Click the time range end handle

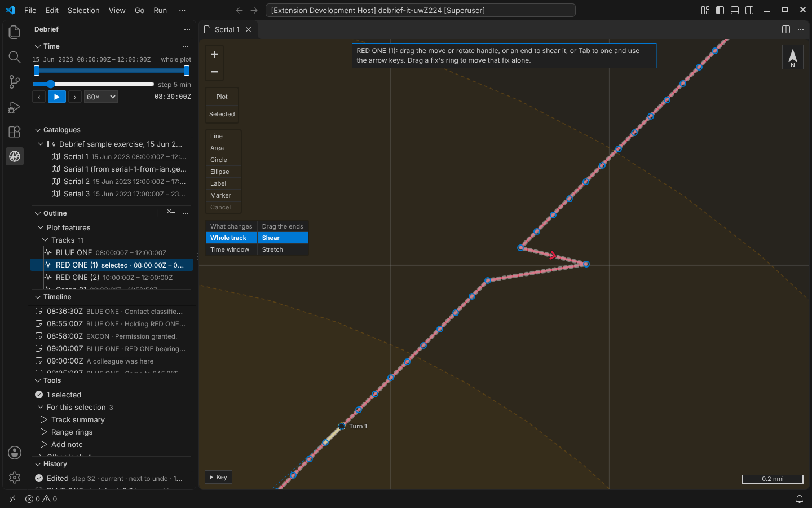(x=187, y=71)
